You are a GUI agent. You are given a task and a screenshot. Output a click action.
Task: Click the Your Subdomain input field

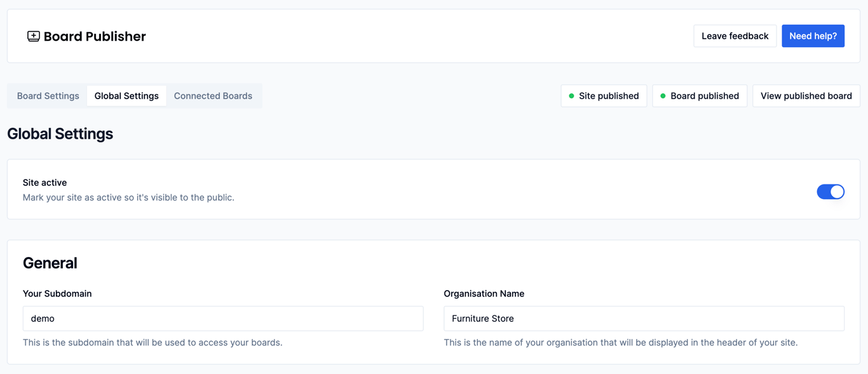(x=222, y=318)
